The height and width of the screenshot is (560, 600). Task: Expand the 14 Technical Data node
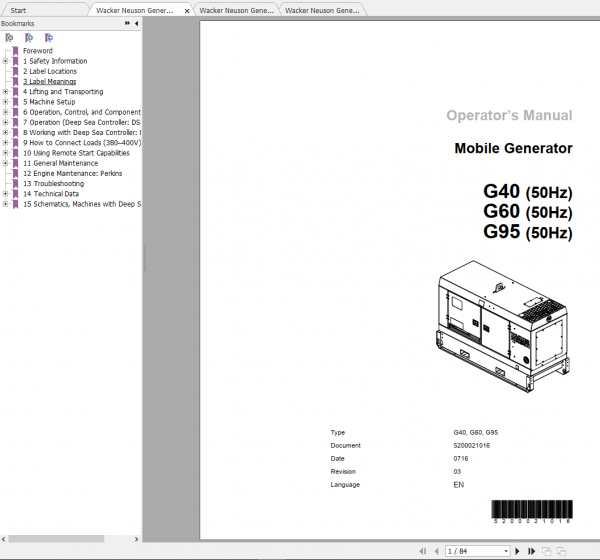point(5,194)
